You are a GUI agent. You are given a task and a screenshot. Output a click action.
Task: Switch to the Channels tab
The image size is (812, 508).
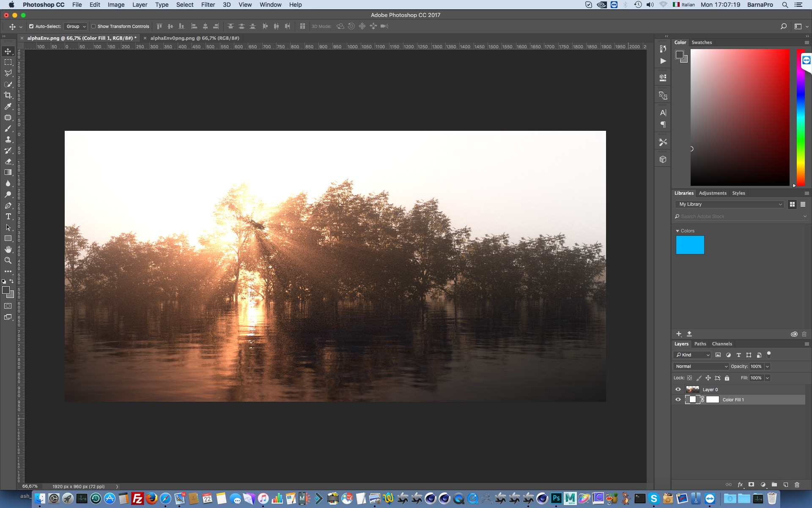pos(721,344)
